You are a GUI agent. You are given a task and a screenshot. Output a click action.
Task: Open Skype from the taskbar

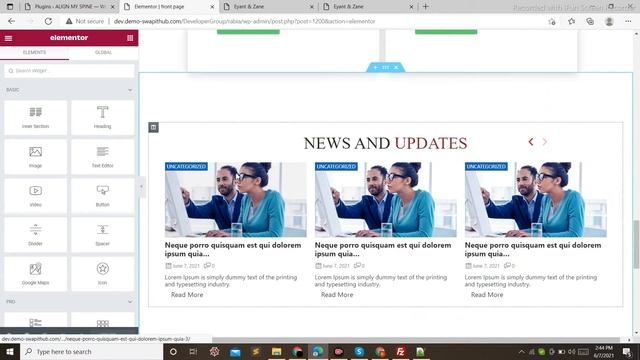click(359, 351)
